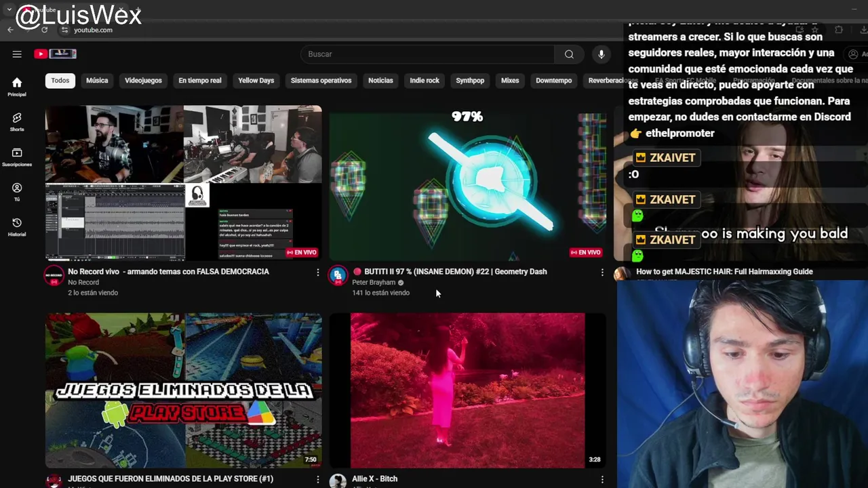Click the Buscar search input field

[x=427, y=54]
